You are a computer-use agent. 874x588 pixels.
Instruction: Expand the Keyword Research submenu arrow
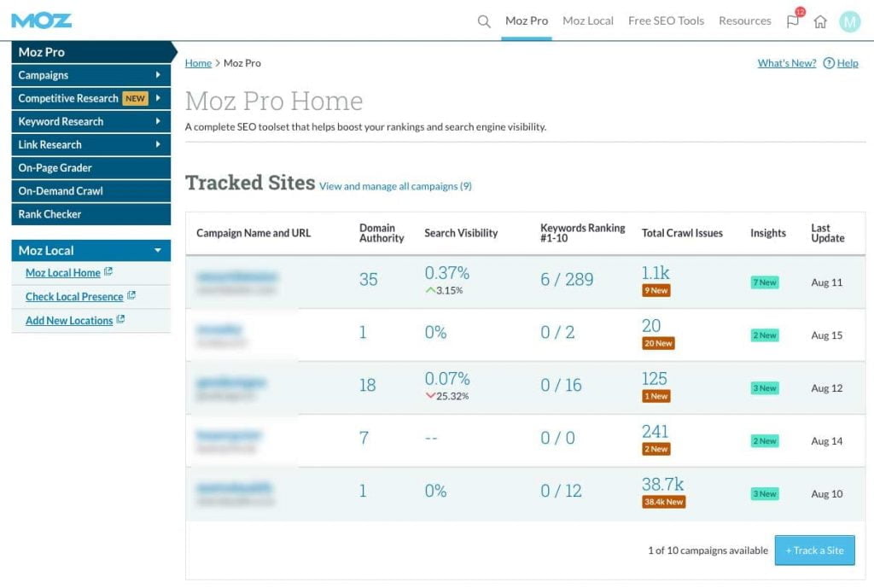(x=158, y=121)
